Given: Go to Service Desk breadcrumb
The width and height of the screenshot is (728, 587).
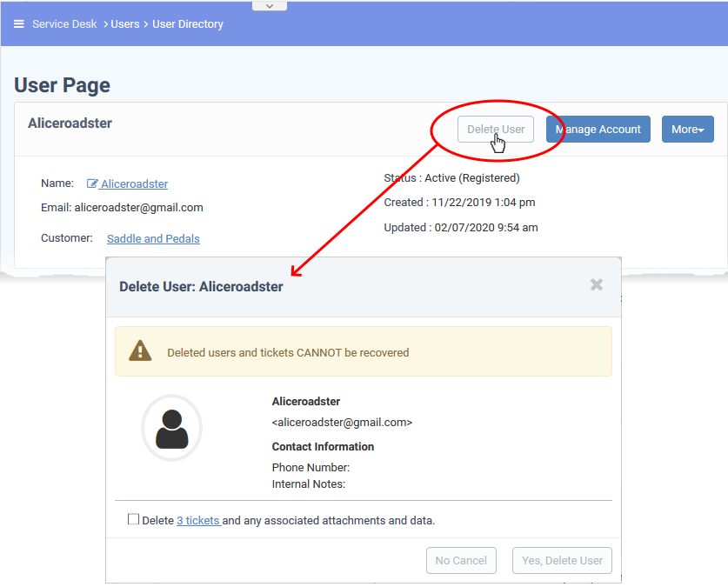Looking at the screenshot, I should click(x=64, y=24).
